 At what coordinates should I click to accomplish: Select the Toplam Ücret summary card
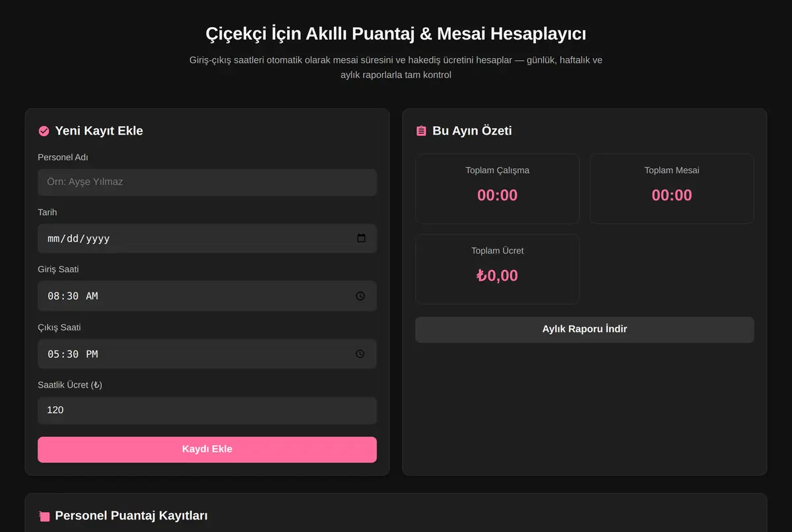coord(498,269)
